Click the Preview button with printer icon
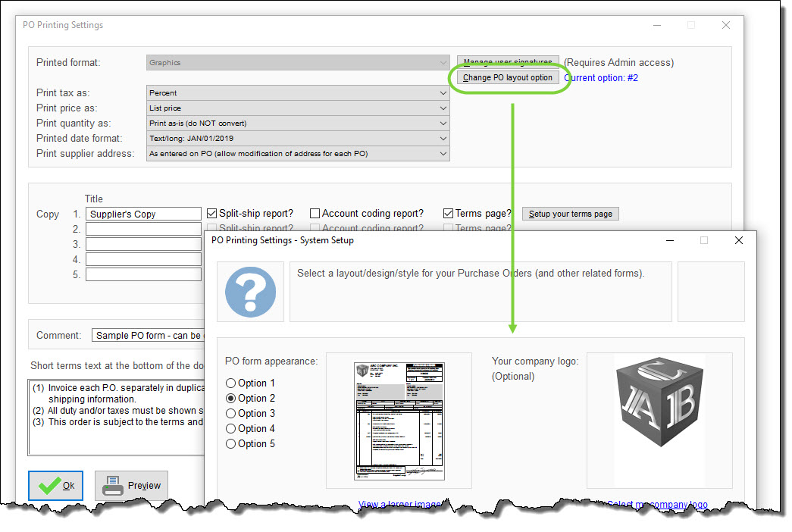Image resolution: width=792 pixels, height=532 pixels. (x=132, y=486)
